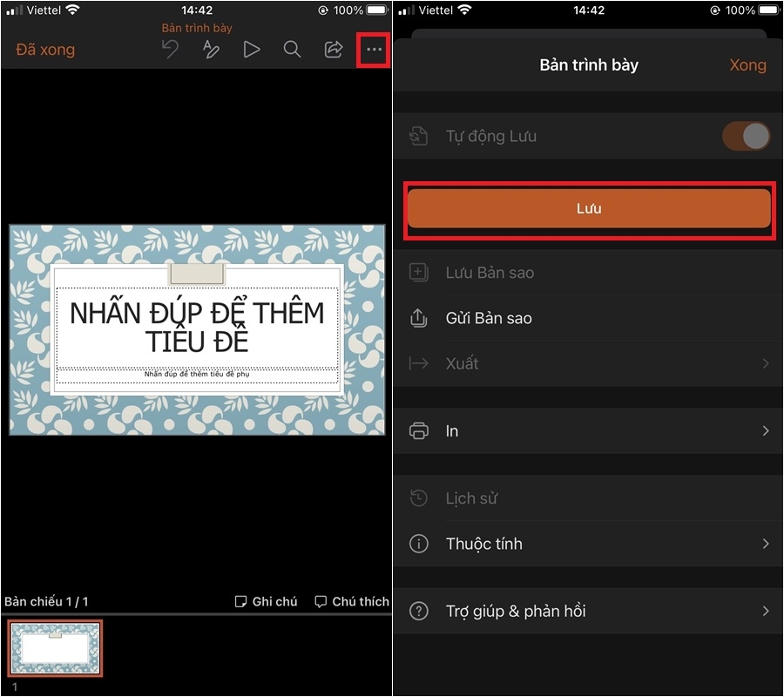Select slide 1 thumbnail
784x697 pixels.
coord(55,648)
